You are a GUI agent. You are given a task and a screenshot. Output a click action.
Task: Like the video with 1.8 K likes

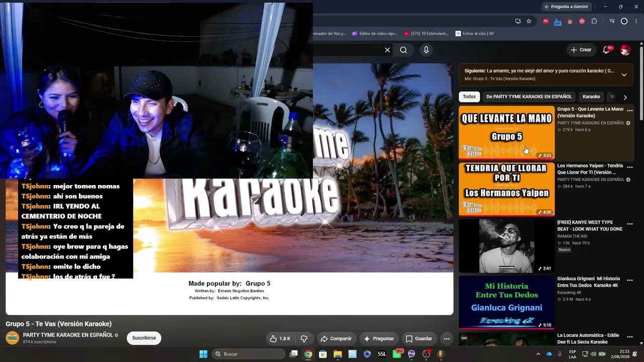pos(280,339)
